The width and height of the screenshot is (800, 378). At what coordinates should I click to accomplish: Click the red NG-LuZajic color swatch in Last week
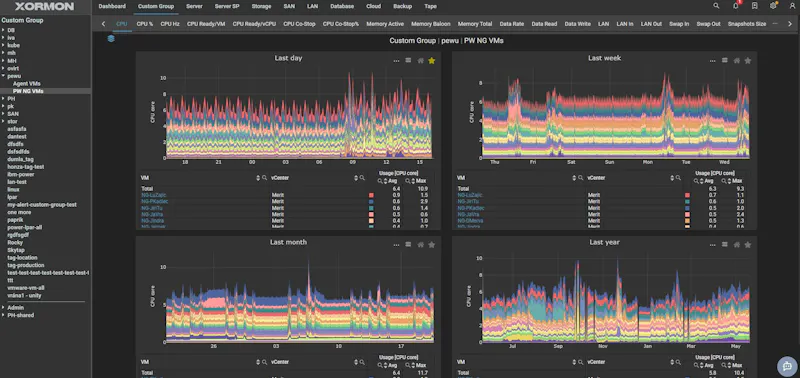pyautogui.click(x=687, y=195)
